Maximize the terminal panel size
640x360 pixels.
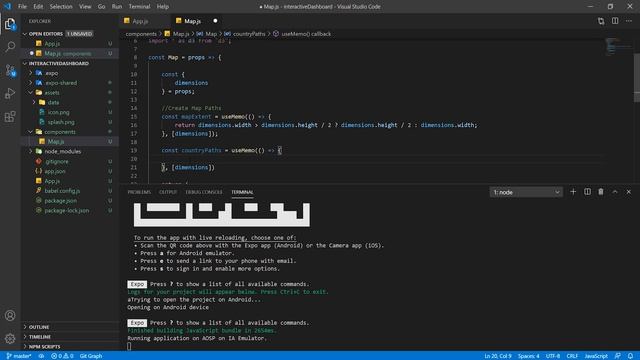615,192
